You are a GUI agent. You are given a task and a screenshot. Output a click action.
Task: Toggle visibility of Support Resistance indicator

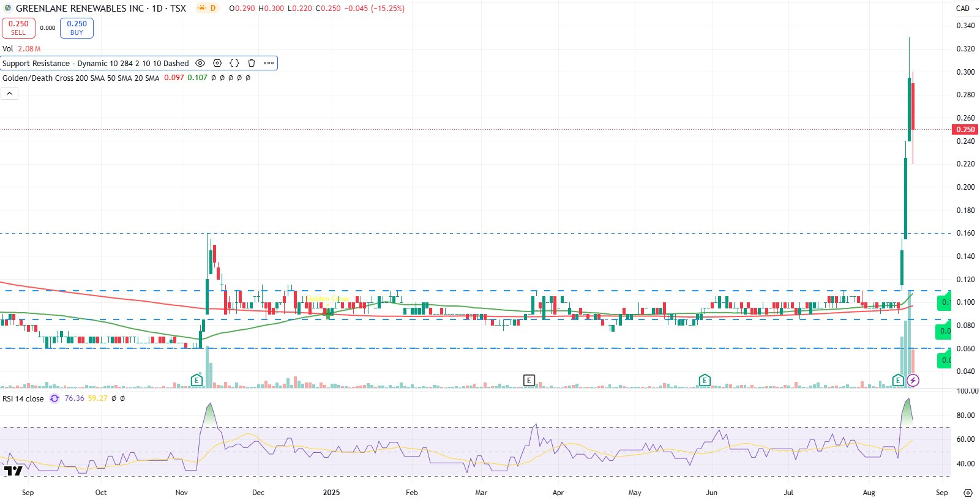(x=200, y=63)
